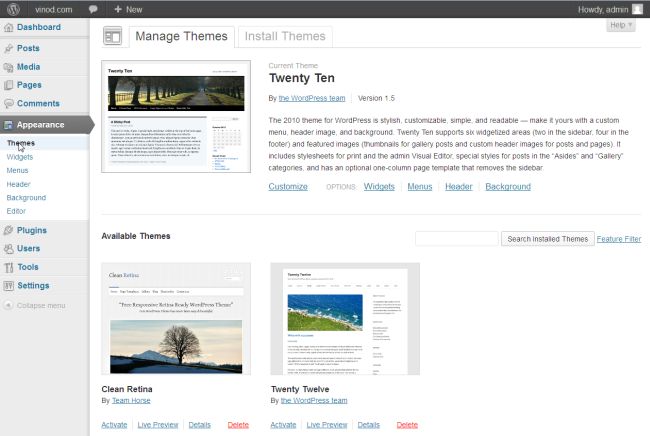Open the Feature Filter link
The image size is (650, 436).
tap(619, 239)
